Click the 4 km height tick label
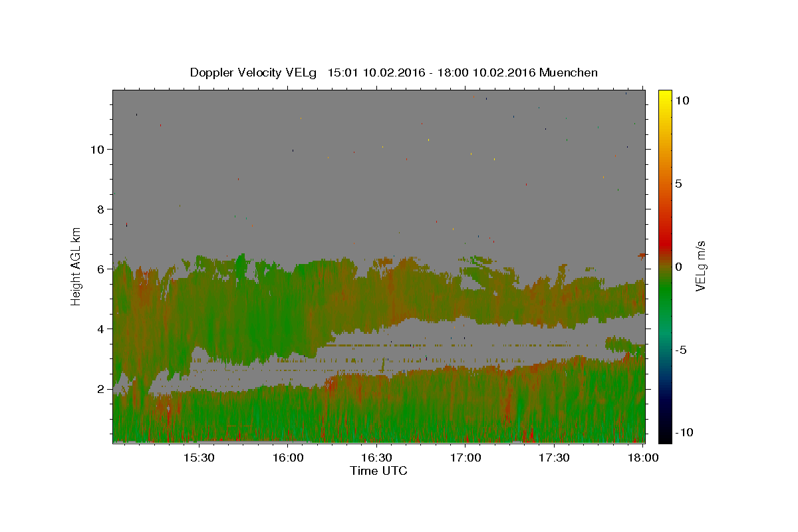The width and height of the screenshot is (798, 532). pos(100,329)
